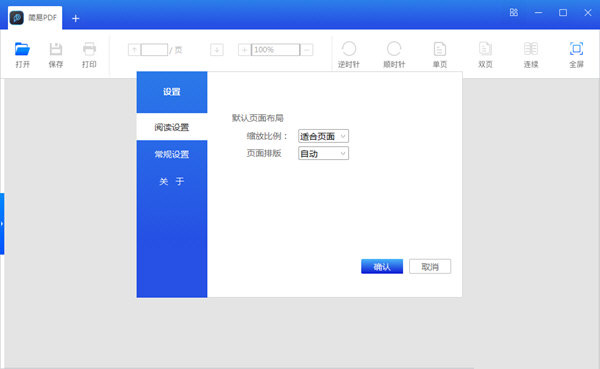Screen dimensions: 600x369
Task: Open the grid menu icon in title bar
Action: pos(514,13)
